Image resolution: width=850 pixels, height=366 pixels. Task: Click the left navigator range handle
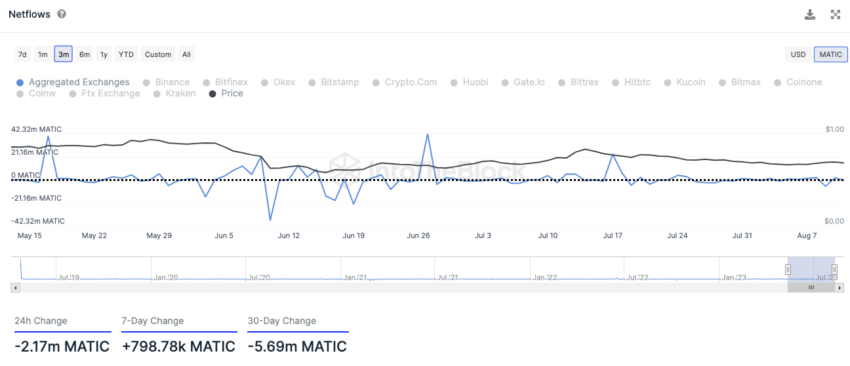pos(788,269)
